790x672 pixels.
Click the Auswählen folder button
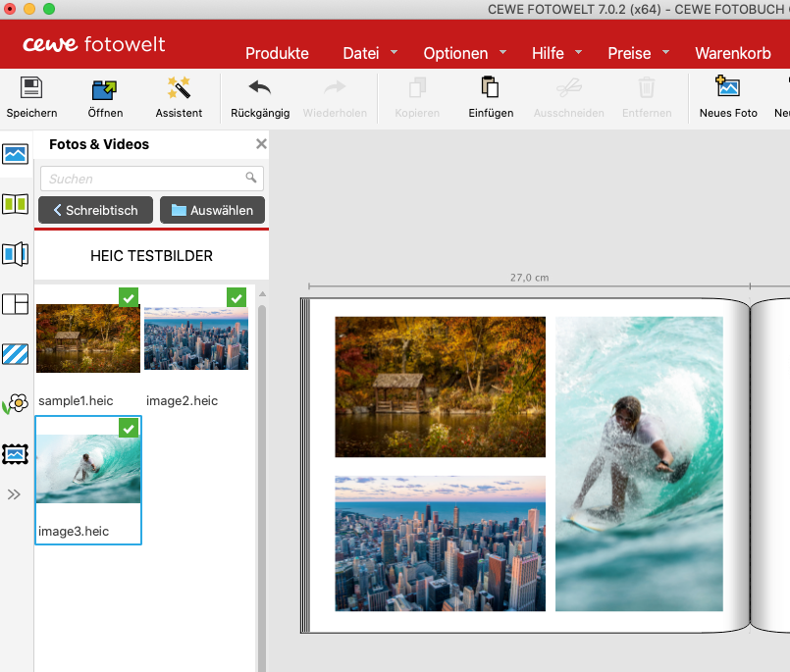(212, 210)
